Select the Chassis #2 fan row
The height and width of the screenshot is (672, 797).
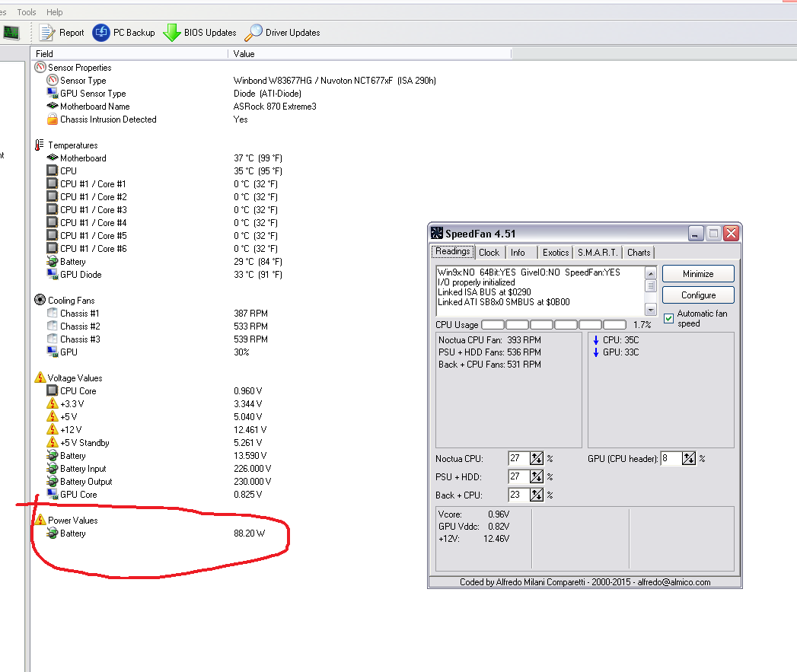[x=157, y=326]
